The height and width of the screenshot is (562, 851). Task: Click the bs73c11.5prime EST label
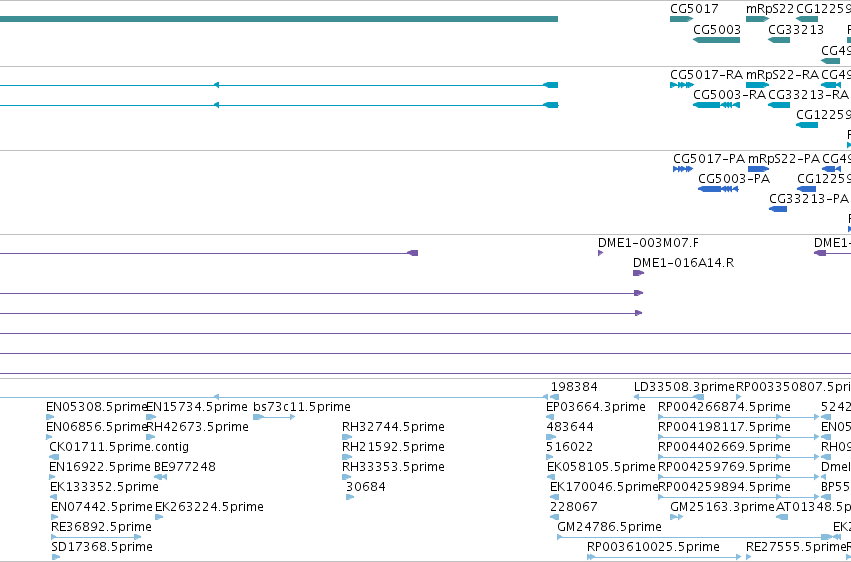point(302,407)
